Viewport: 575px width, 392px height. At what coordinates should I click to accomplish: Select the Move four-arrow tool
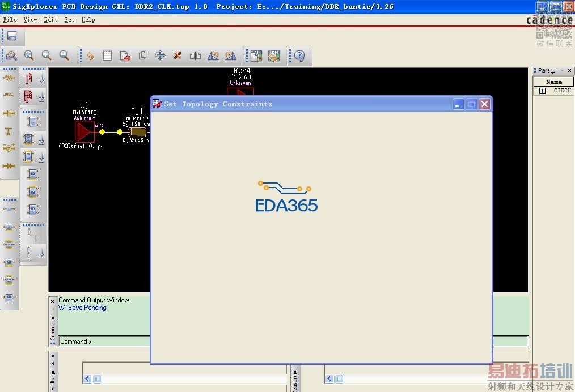point(160,56)
